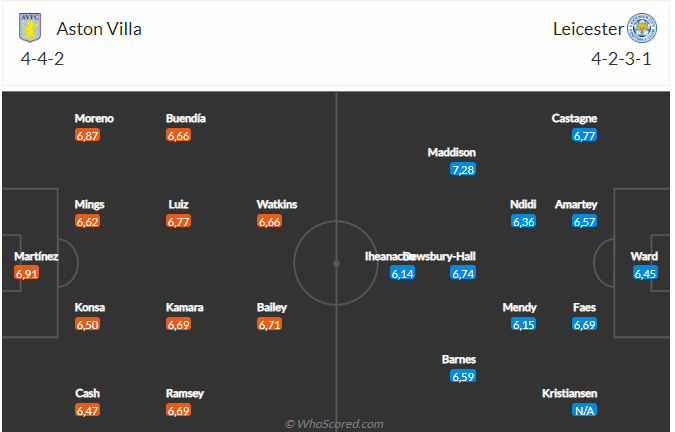
Task: Select goalkeeper Martínez on the pitch
Action: (x=36, y=256)
